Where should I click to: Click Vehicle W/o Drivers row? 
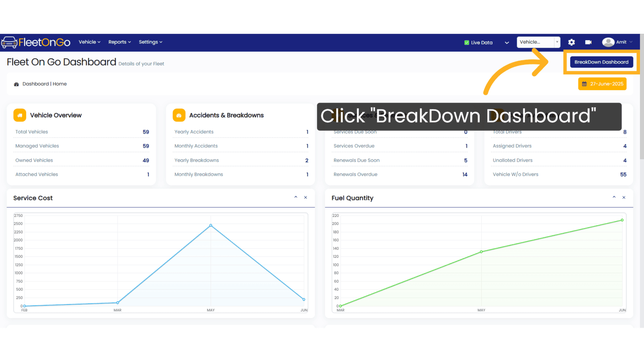(x=559, y=174)
